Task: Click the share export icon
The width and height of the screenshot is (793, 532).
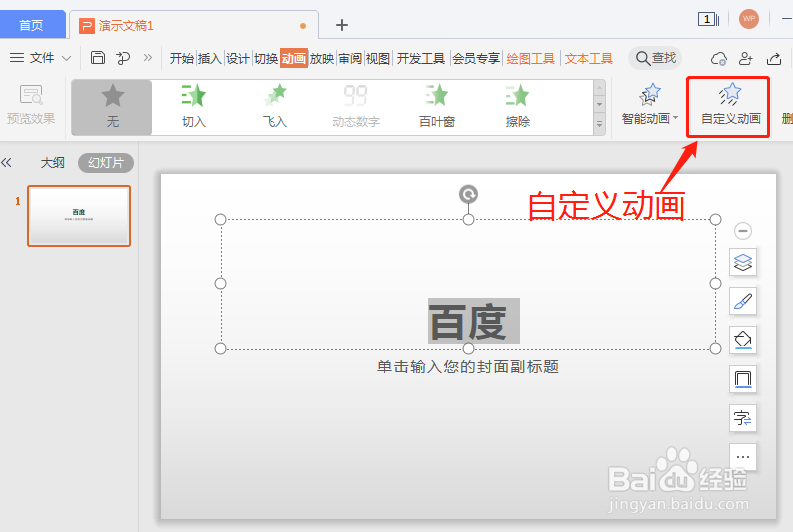Action: pyautogui.click(x=774, y=59)
